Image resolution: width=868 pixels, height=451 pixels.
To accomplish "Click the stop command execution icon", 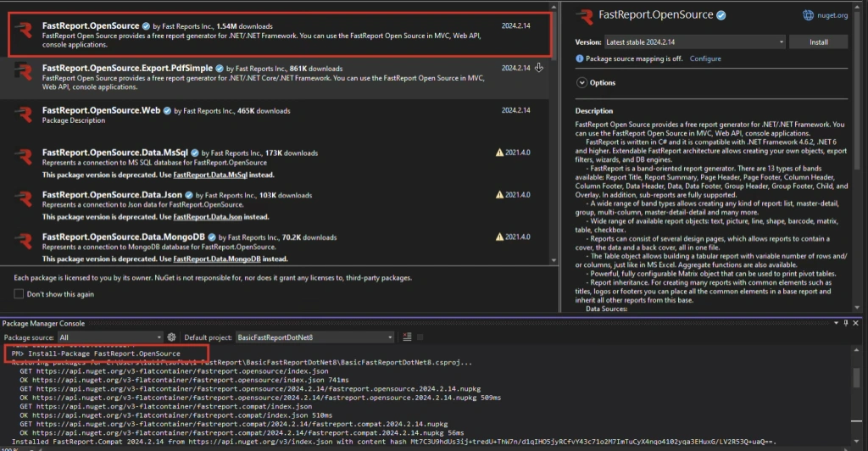I will point(420,337).
